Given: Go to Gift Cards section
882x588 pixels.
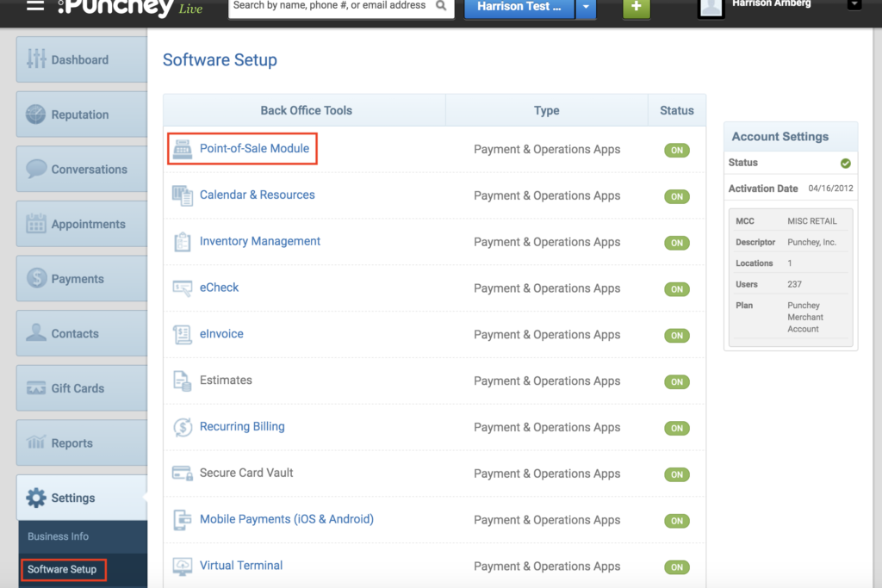Looking at the screenshot, I should click(x=82, y=388).
